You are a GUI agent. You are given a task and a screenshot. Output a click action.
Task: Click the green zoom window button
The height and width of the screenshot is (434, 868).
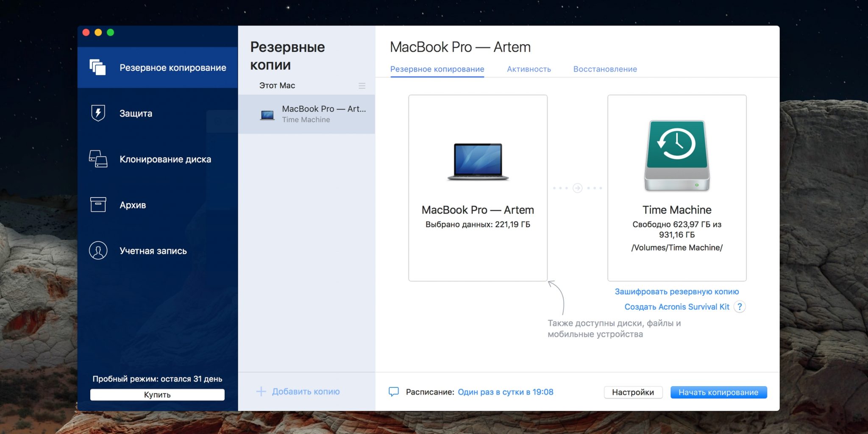(111, 33)
